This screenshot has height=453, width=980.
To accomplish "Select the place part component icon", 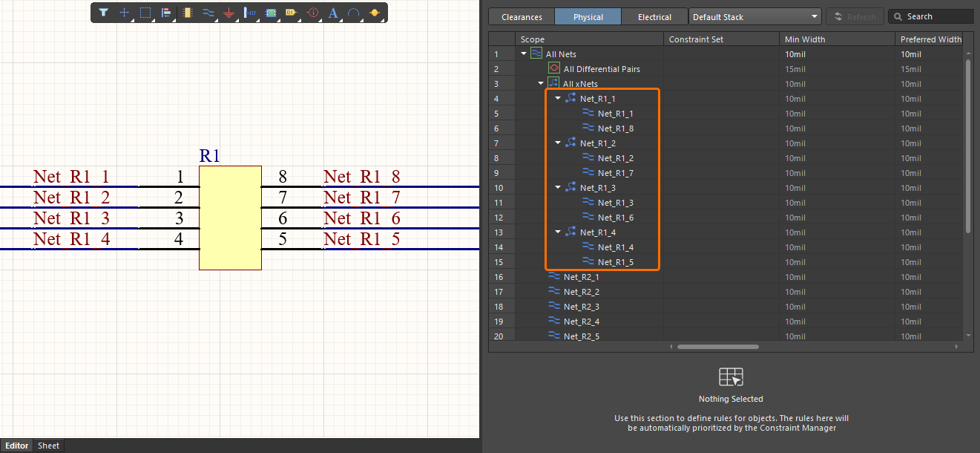I will (187, 13).
